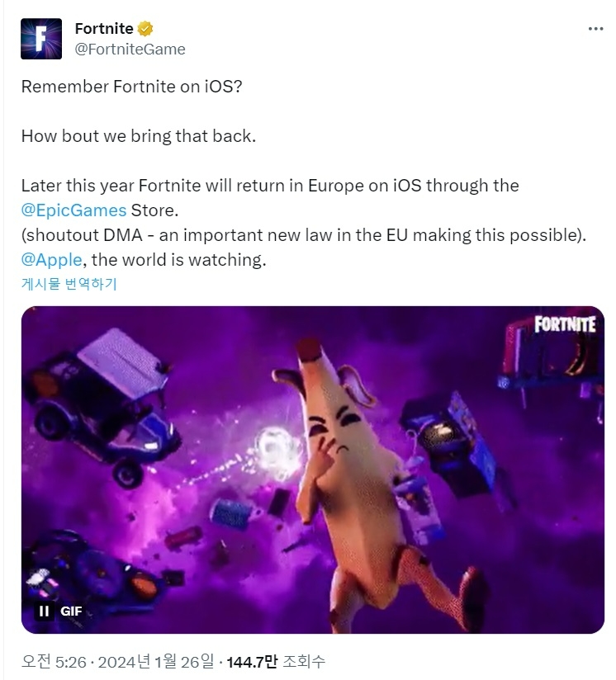Click the Fortnite logo watermark in GIF
Viewport: 616px width, 680px height.
click(565, 324)
